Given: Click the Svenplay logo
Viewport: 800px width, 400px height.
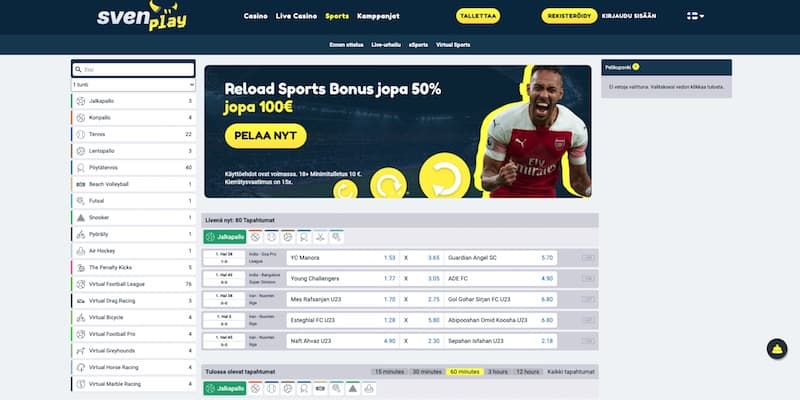Looking at the screenshot, I should [x=142, y=16].
